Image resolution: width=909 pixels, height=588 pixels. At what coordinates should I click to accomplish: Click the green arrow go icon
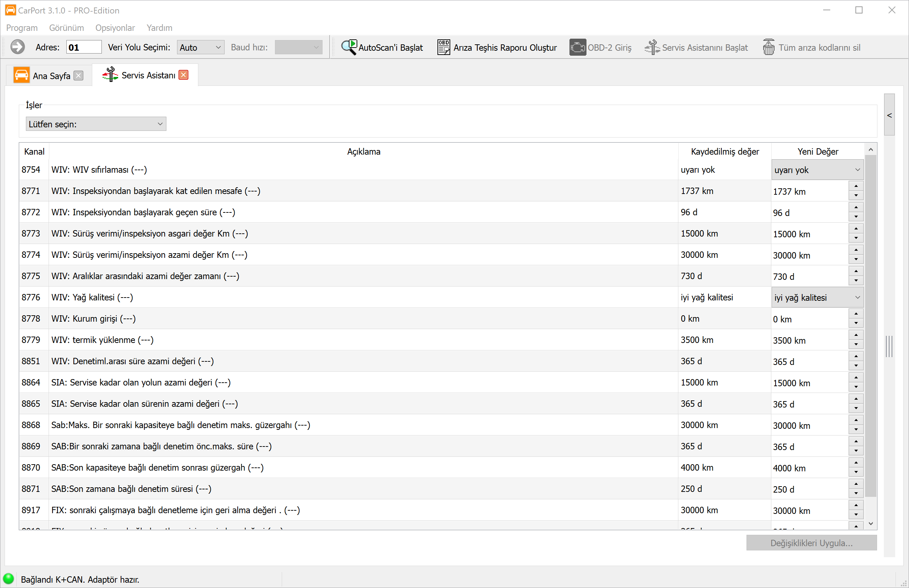tap(18, 47)
